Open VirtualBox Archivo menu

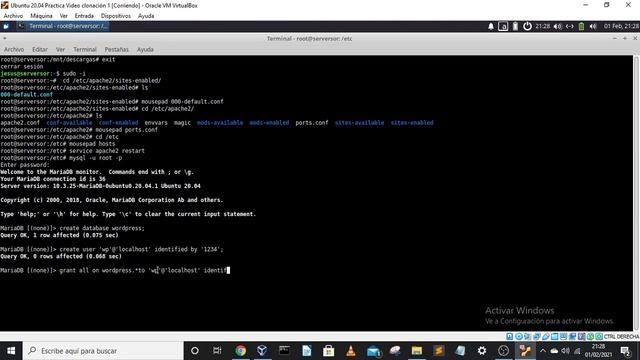[x=13, y=16]
